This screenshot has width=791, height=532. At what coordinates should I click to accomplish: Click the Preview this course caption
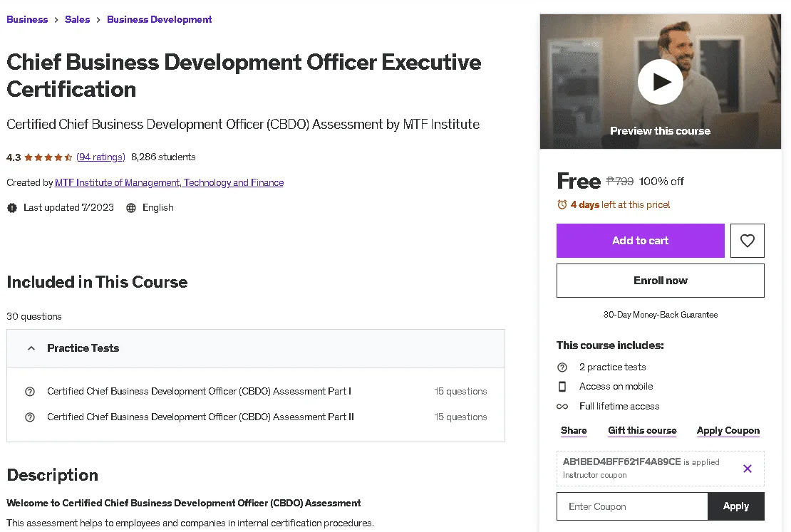[660, 131]
